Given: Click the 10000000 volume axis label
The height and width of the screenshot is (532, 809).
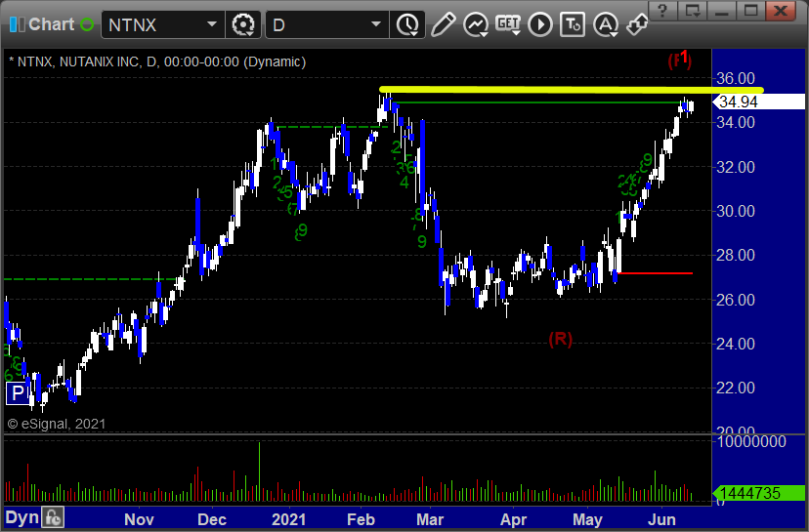Looking at the screenshot, I should [x=751, y=441].
